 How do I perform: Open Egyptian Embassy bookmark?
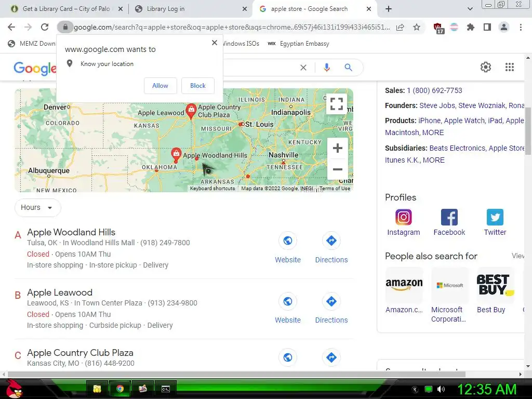coord(298,44)
